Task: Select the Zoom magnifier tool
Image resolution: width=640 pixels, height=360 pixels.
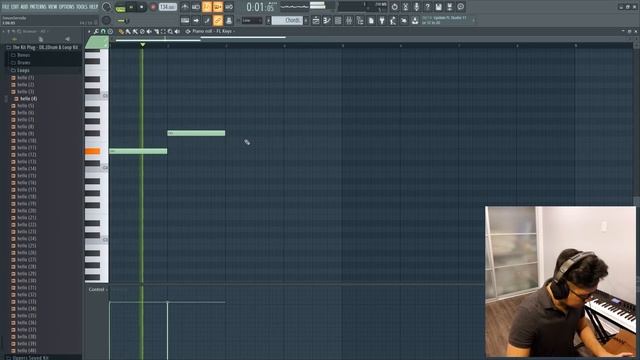Action: coord(170,31)
